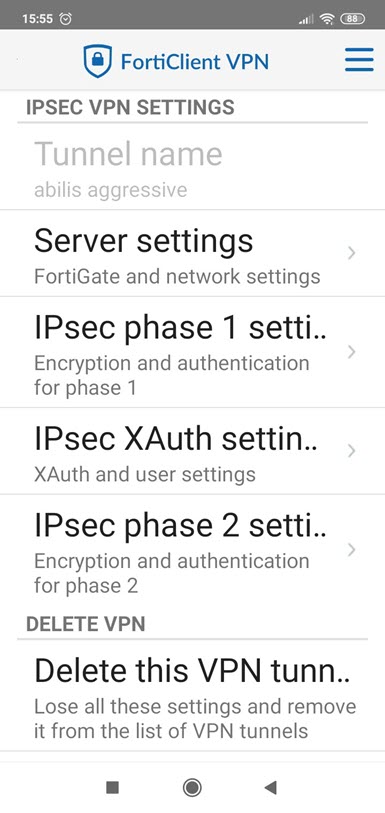Tap the Android back triangle button
The image size is (385, 813).
(x=270, y=788)
